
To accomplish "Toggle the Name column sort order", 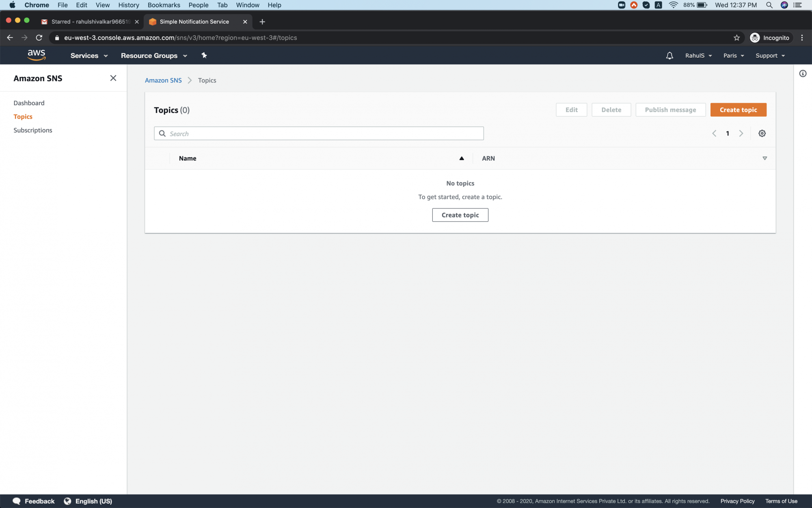I will [462, 158].
